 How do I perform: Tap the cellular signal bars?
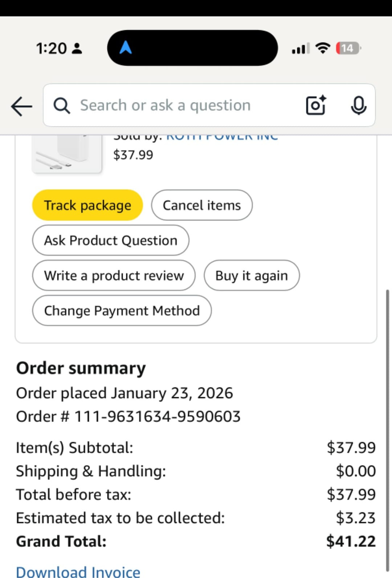coord(301,48)
